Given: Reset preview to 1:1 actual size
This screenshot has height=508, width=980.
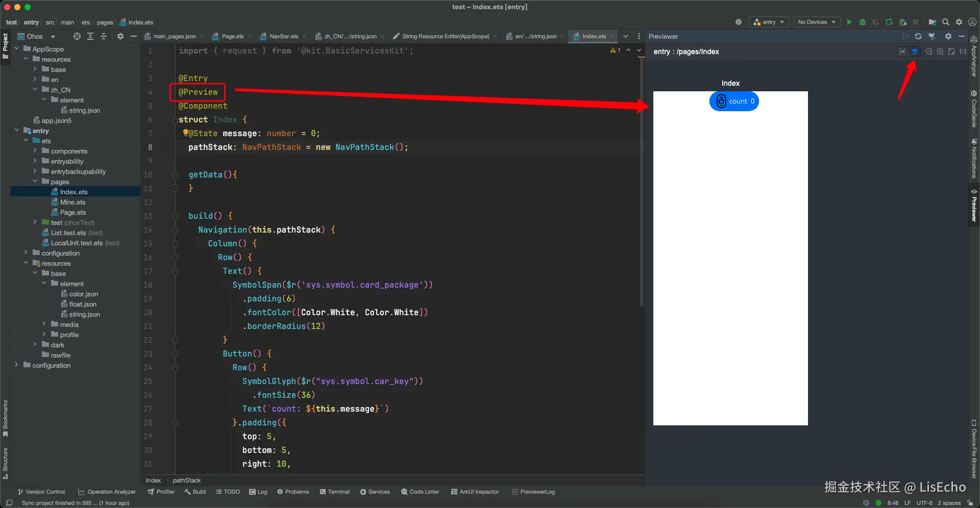Looking at the screenshot, I should (x=963, y=52).
